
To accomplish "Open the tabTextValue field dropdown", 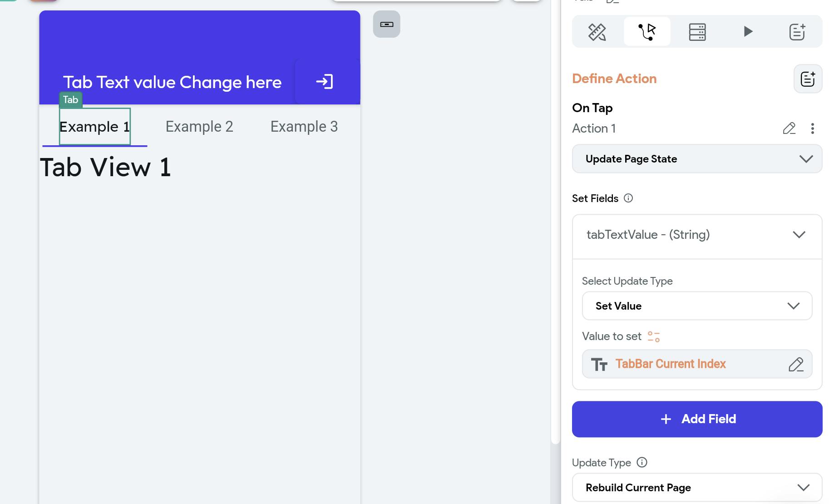I will pos(697,235).
